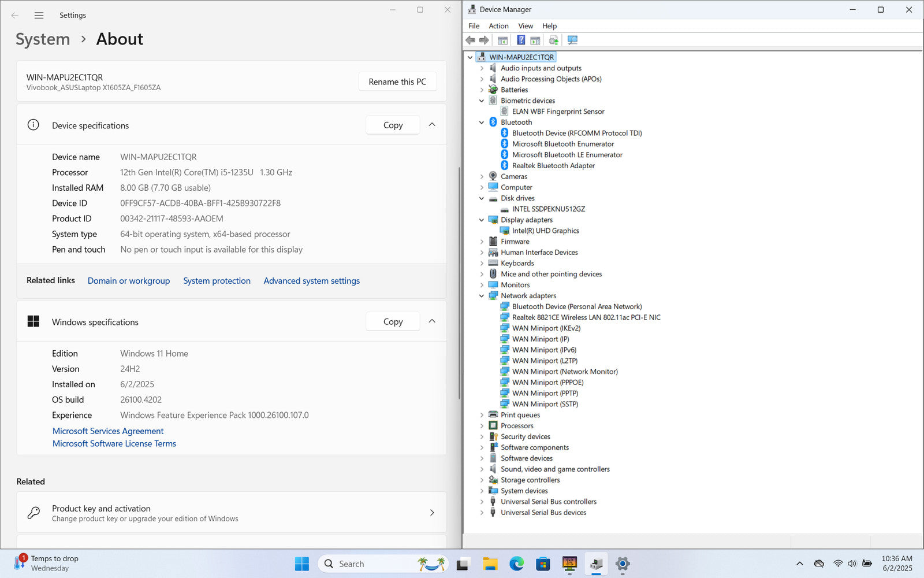Collapse Device specifications section chevron
This screenshot has width=924, height=578.
coord(432,125)
